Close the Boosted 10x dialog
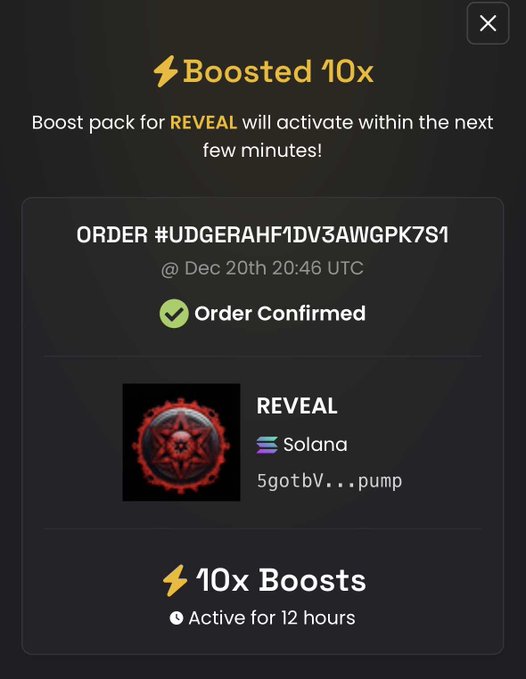Image resolution: width=526 pixels, height=679 pixels. (488, 23)
